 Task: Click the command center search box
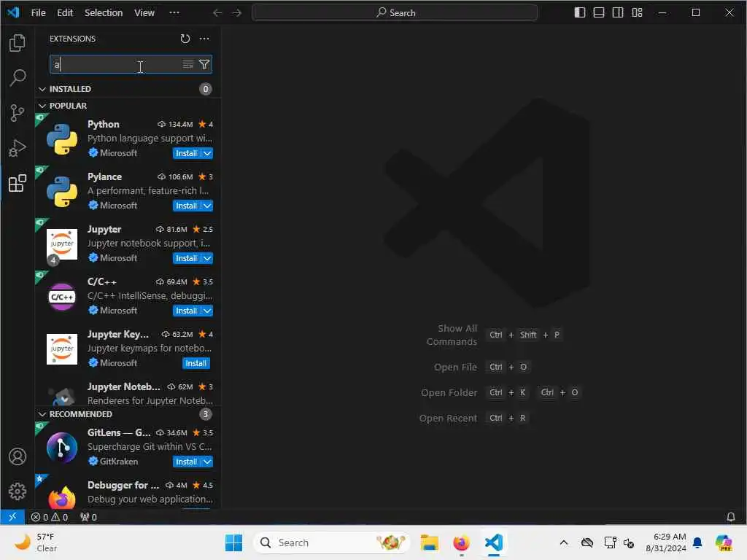click(395, 13)
